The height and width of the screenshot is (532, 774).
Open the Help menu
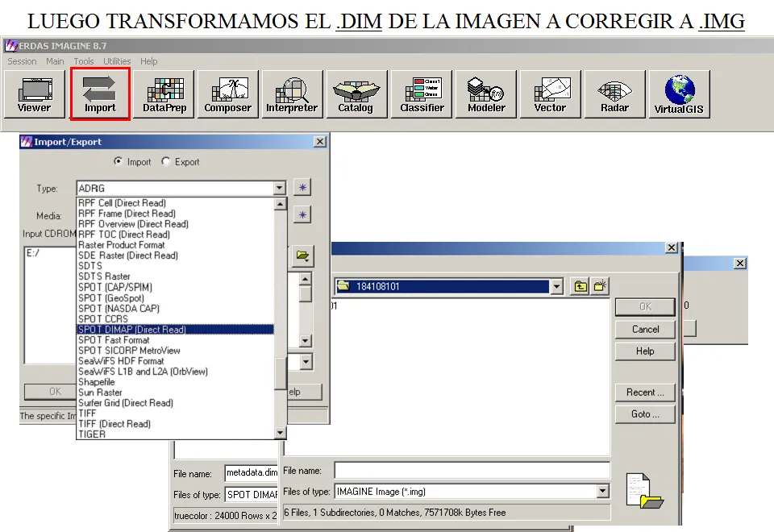coord(148,61)
